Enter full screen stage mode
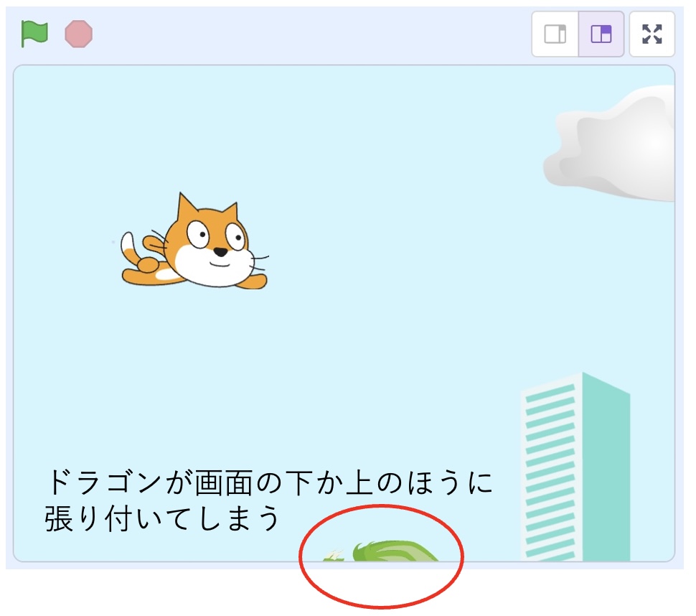This screenshot has height=616, width=696. pos(652,34)
